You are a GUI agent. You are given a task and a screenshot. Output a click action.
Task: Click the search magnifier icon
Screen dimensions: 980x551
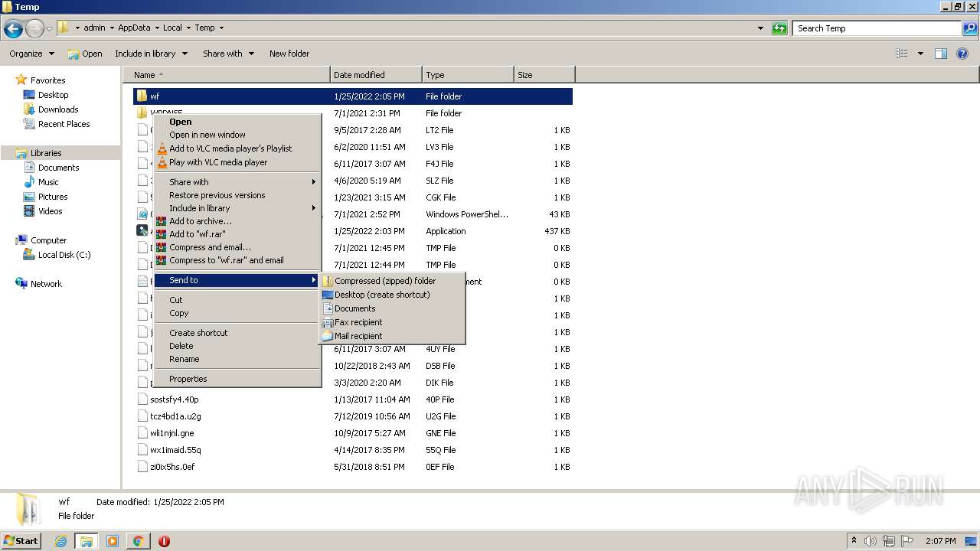click(970, 28)
